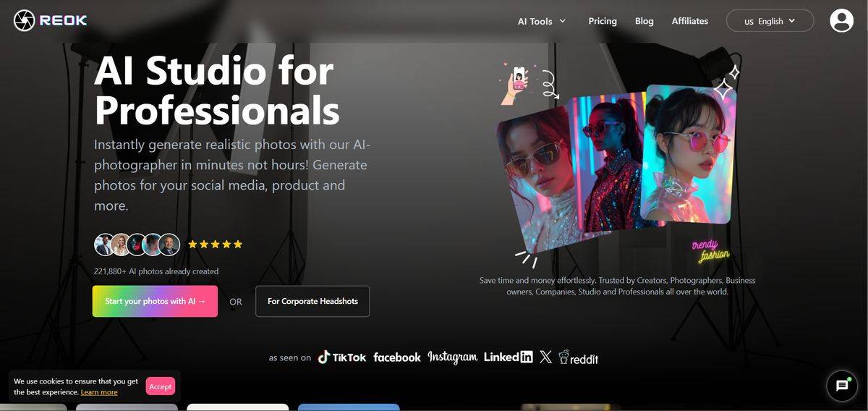Open the user account profile icon
The width and height of the screenshot is (868, 411).
point(841,20)
